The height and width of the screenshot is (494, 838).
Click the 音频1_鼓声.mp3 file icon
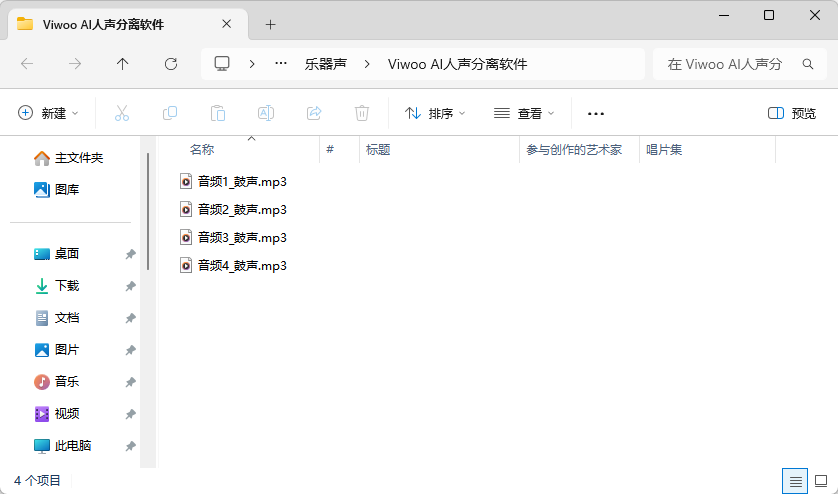tap(185, 182)
